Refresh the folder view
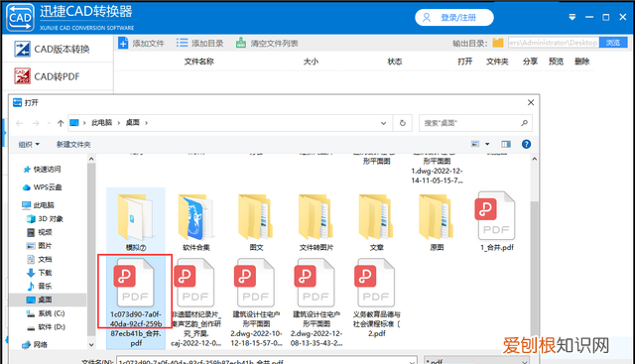 tap(403, 123)
